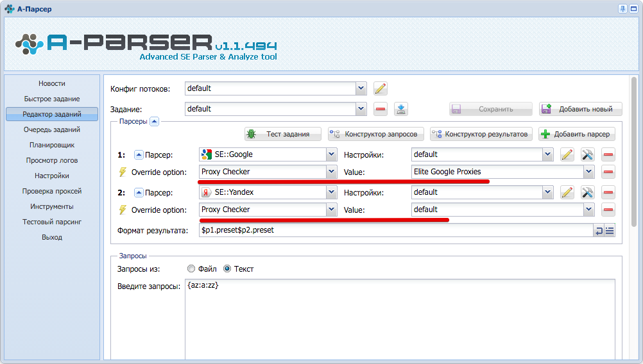
Task: Click Тест задания button
Action: click(283, 134)
